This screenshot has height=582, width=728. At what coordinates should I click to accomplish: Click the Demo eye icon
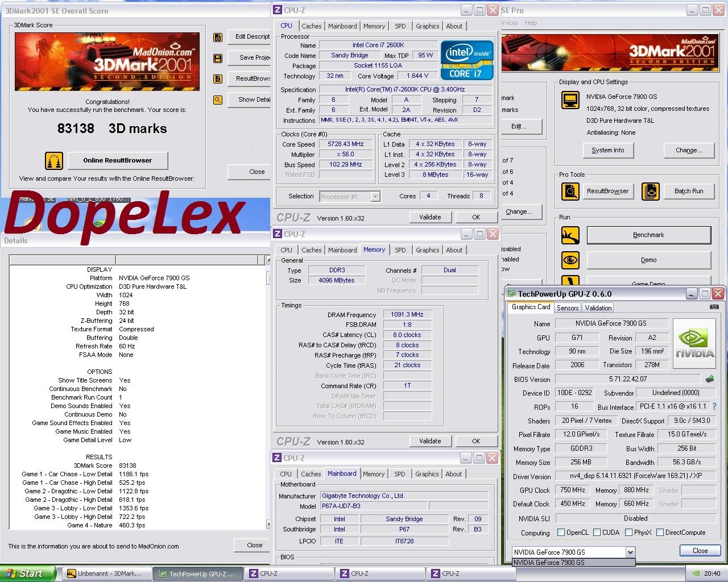coord(570,260)
